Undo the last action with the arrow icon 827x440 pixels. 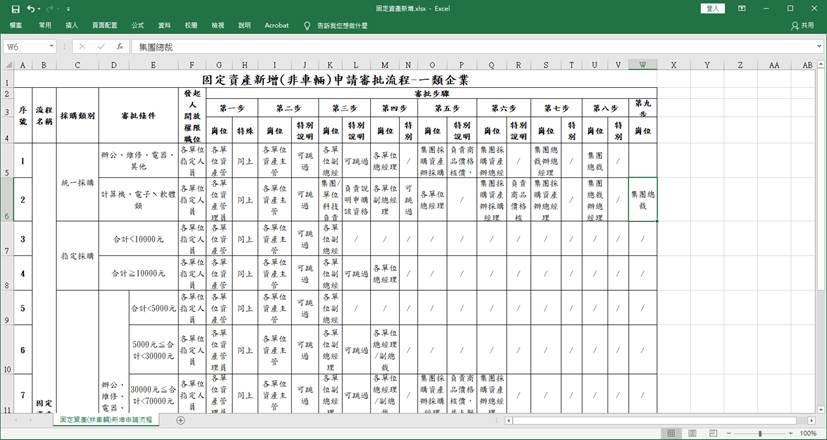point(31,9)
